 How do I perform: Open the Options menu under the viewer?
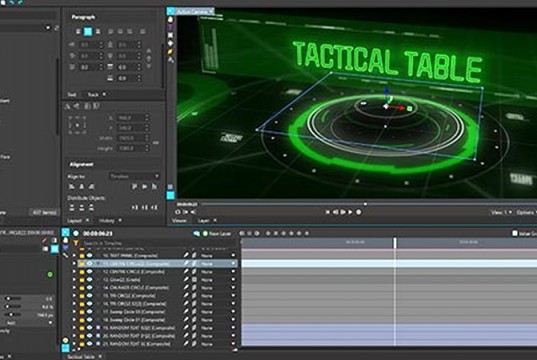point(527,212)
